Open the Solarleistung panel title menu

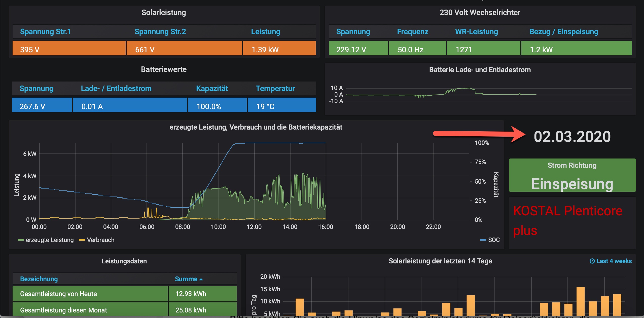coord(164,13)
